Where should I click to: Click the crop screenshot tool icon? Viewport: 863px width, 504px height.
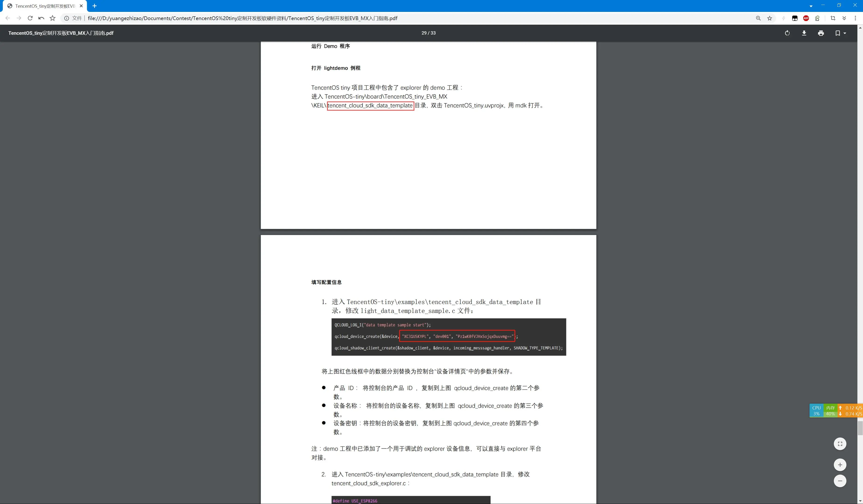pos(833,18)
